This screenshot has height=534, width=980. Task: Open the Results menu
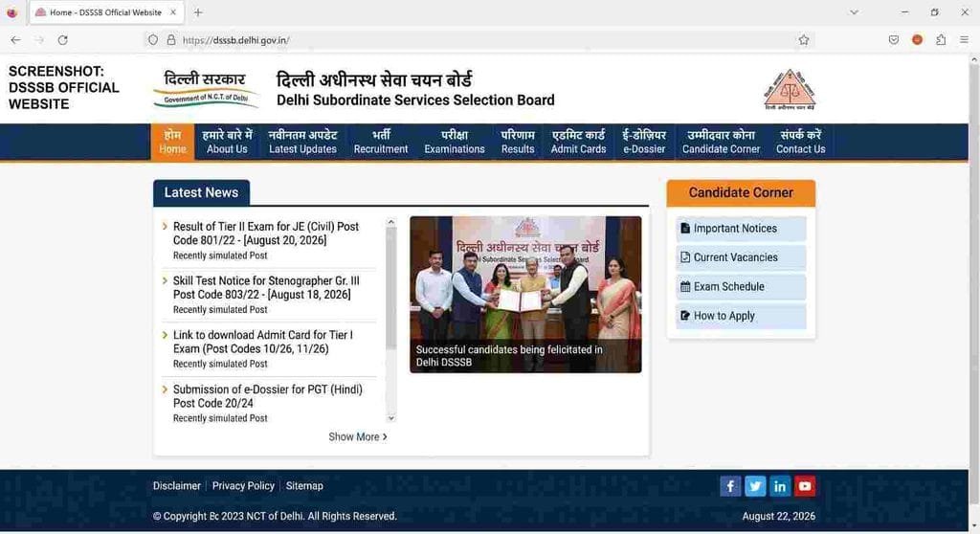(518, 142)
